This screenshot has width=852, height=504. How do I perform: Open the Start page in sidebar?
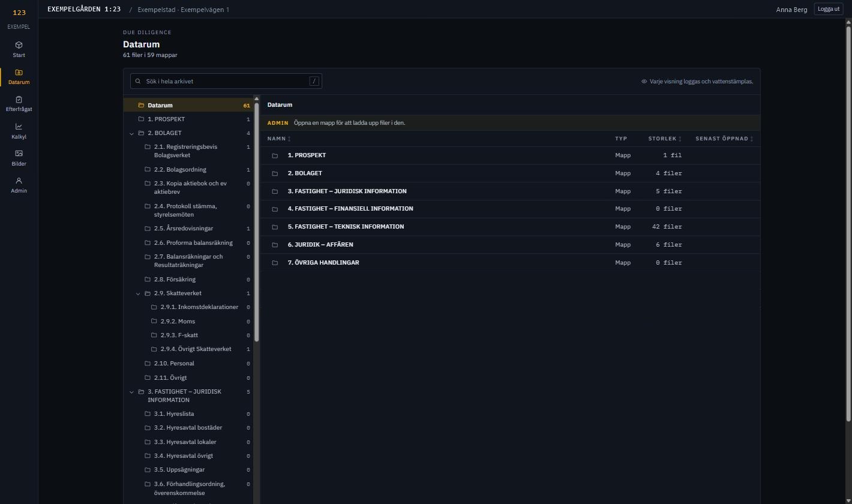19,49
